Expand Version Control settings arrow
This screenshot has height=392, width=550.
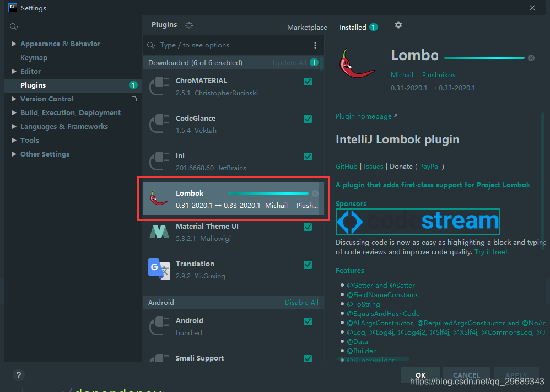14,99
